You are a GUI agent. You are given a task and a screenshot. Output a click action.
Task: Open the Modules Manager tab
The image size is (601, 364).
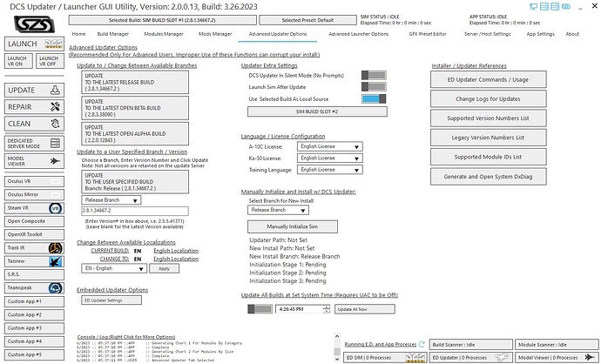click(164, 34)
